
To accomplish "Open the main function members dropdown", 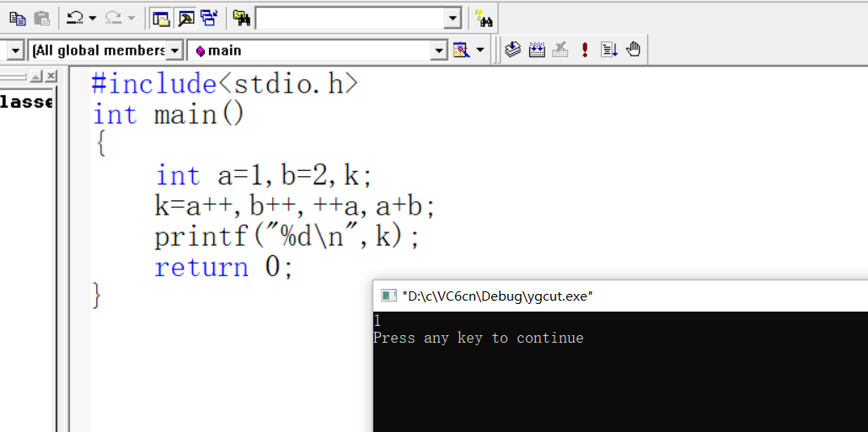I will pos(439,51).
